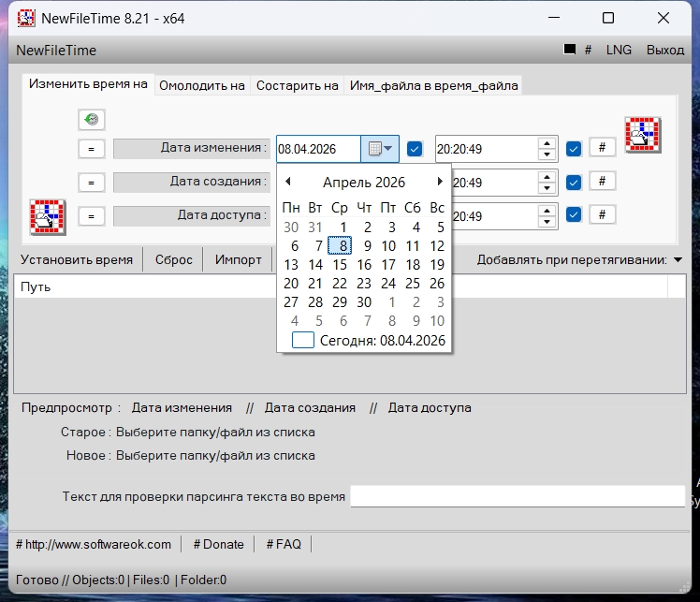Toggle the time checkbox in Дата изменения row

pos(574,149)
